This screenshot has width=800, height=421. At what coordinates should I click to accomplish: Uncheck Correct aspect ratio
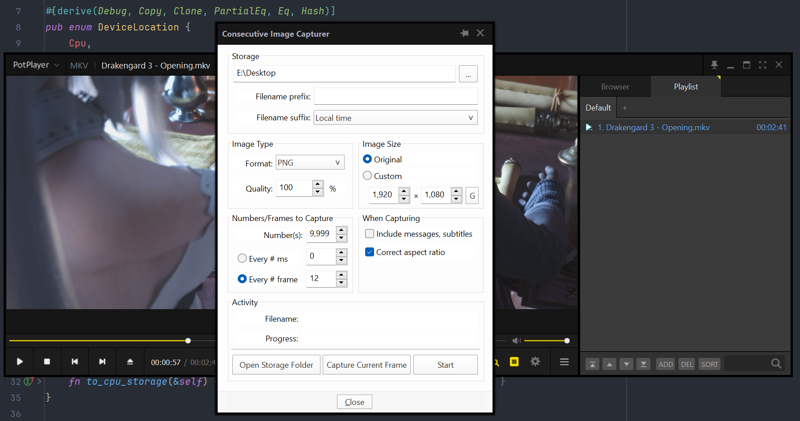click(369, 252)
